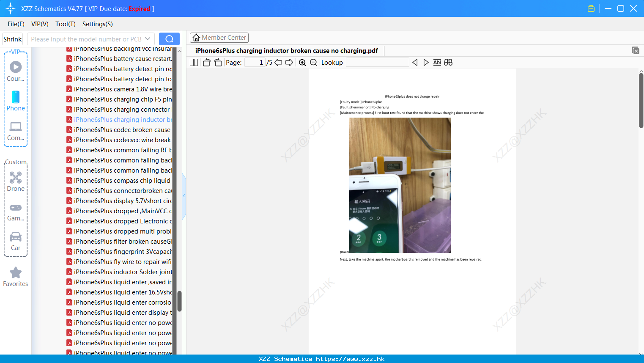Select the Drone category icon

pos(16,177)
